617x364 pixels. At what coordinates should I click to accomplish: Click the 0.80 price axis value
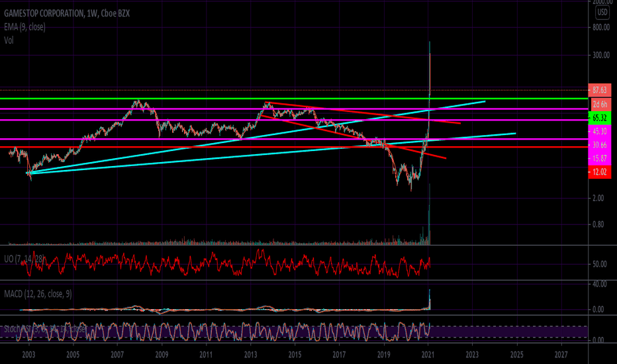(x=598, y=224)
